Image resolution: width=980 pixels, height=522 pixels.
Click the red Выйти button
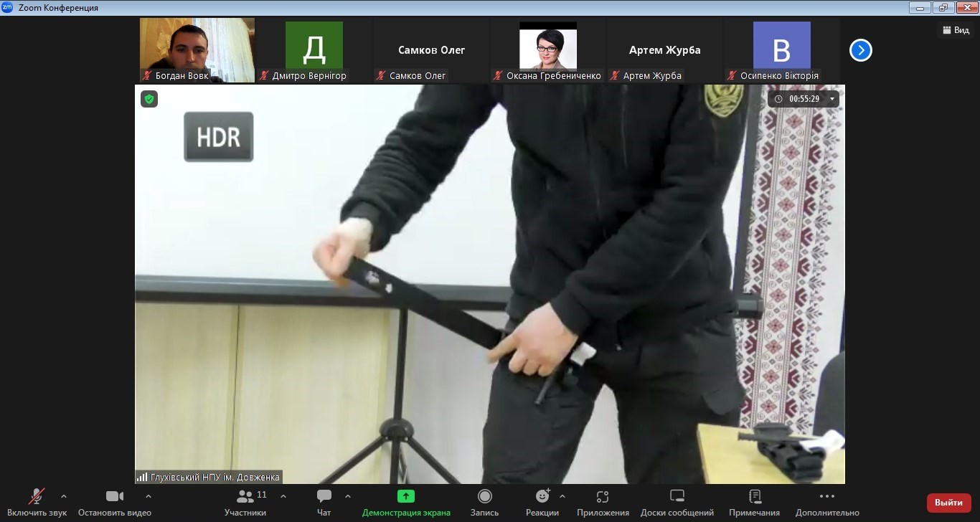coord(948,503)
